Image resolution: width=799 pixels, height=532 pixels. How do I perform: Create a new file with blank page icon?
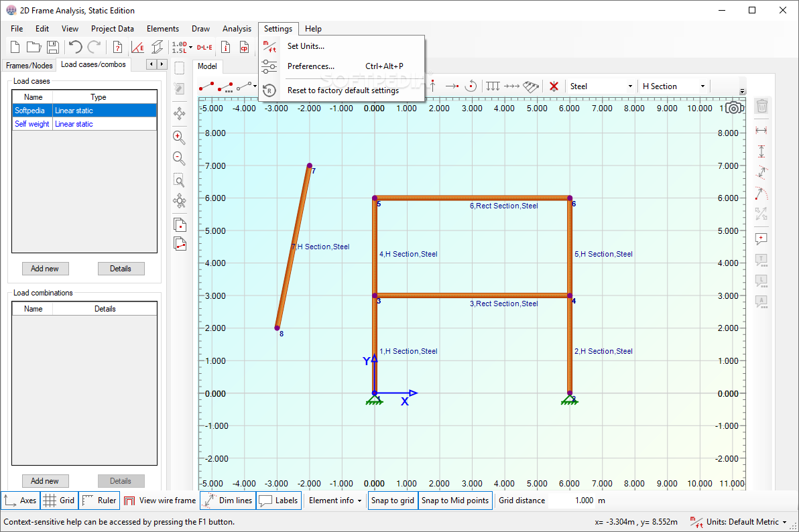click(15, 47)
